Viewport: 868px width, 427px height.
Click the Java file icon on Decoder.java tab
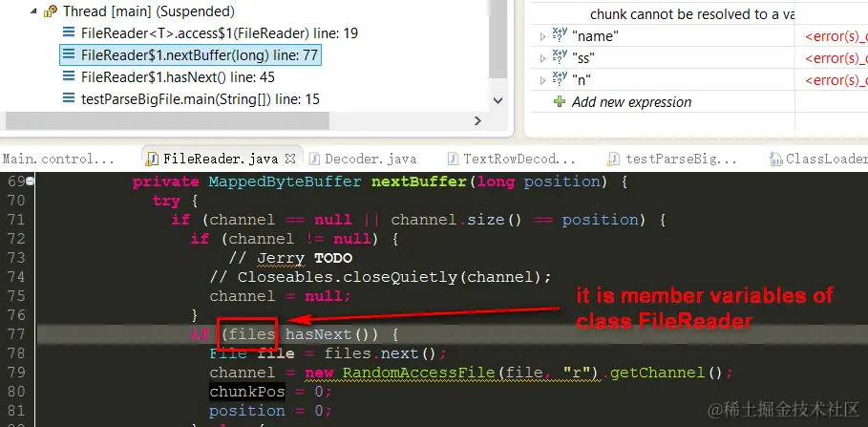pos(314,159)
